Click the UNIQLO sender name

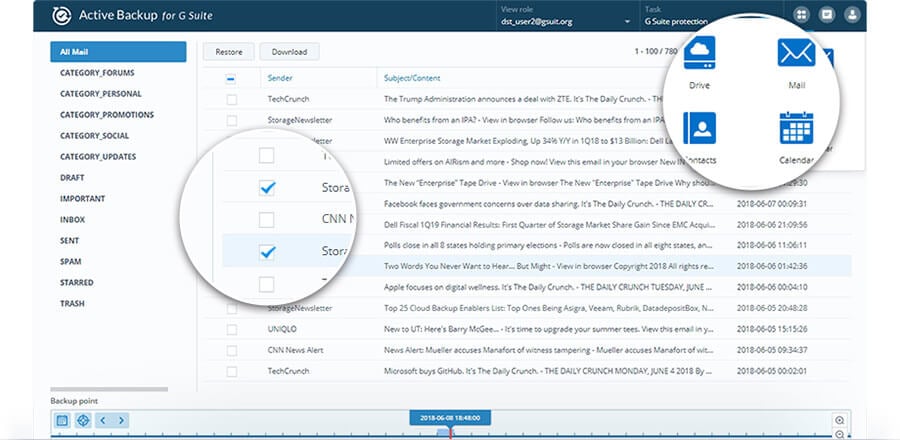pos(282,329)
